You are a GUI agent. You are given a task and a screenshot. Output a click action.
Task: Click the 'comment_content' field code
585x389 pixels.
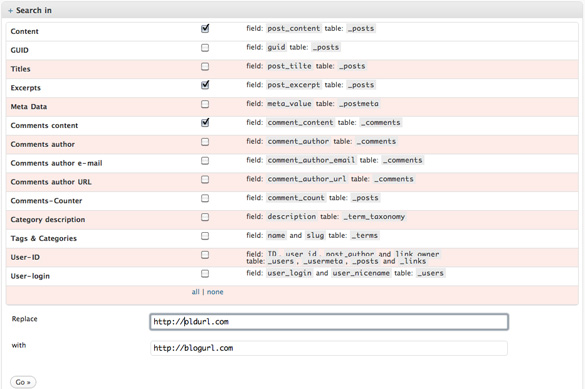(300, 123)
